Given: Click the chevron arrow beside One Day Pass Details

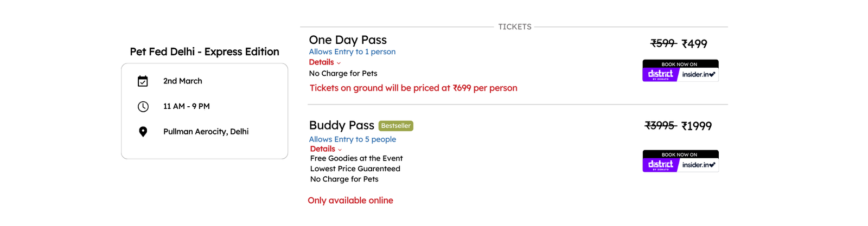Looking at the screenshot, I should [x=339, y=63].
